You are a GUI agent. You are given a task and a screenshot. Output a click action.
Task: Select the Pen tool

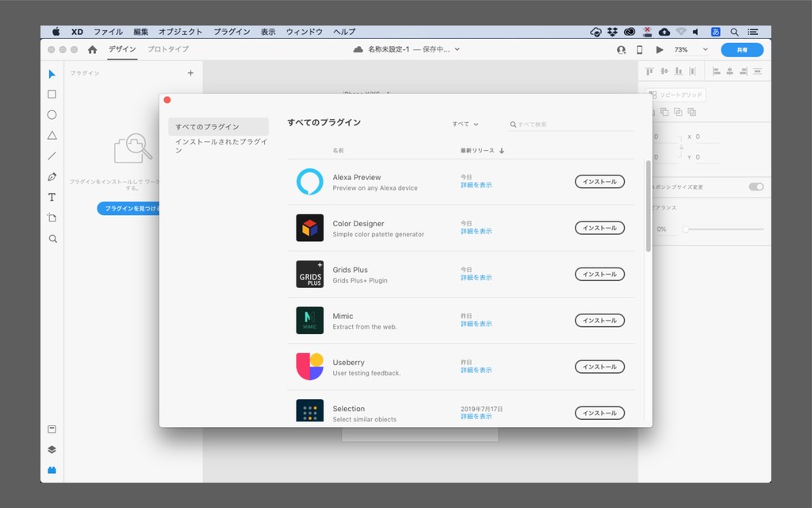pos(52,177)
